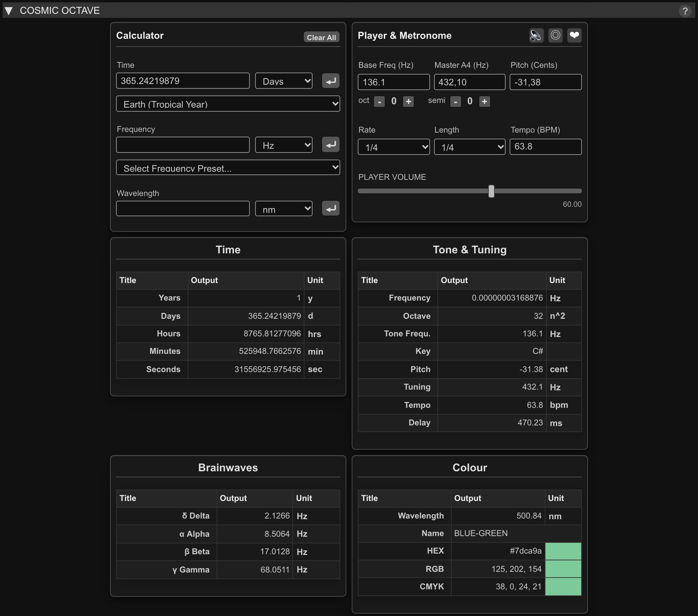Image resolution: width=698 pixels, height=616 pixels.
Task: Open the Select Frequency Preset dropdown
Action: (x=228, y=168)
